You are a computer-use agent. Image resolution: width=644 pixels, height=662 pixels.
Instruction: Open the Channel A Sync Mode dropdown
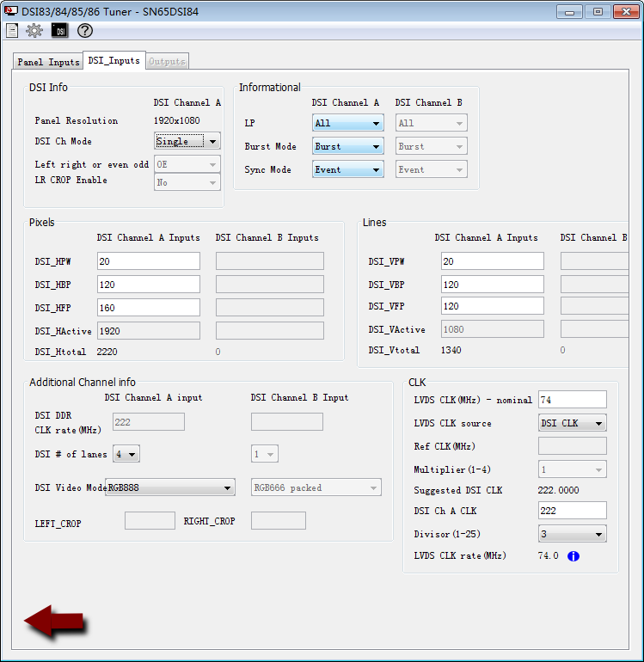point(348,169)
